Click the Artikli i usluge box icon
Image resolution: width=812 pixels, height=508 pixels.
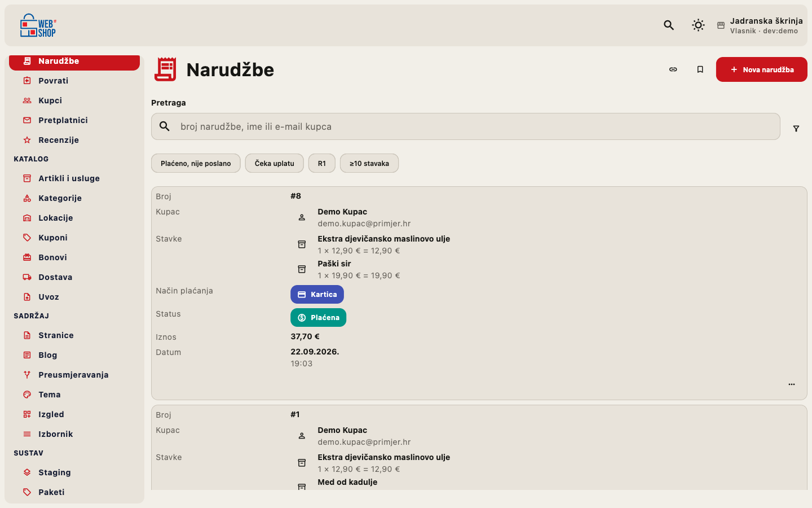(x=27, y=178)
